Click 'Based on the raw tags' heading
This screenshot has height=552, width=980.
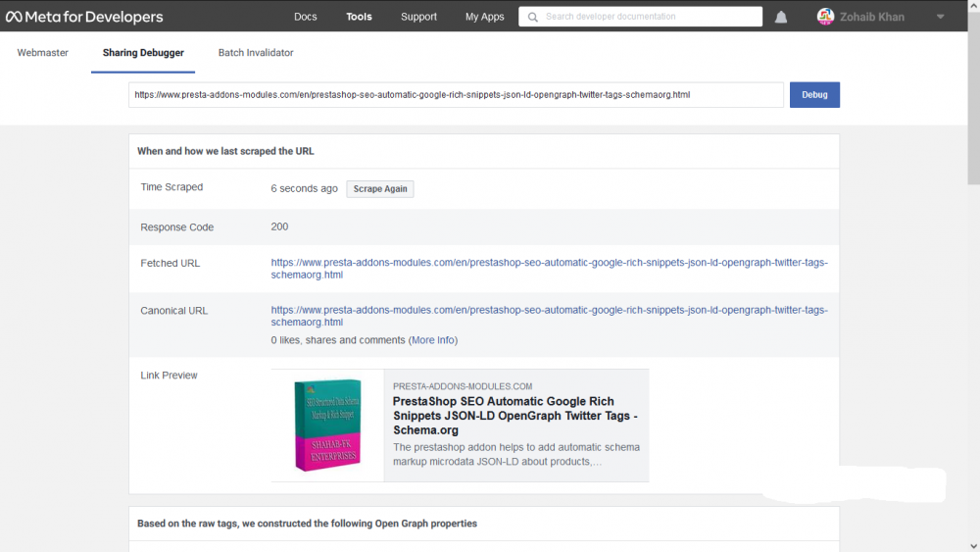pos(307,524)
